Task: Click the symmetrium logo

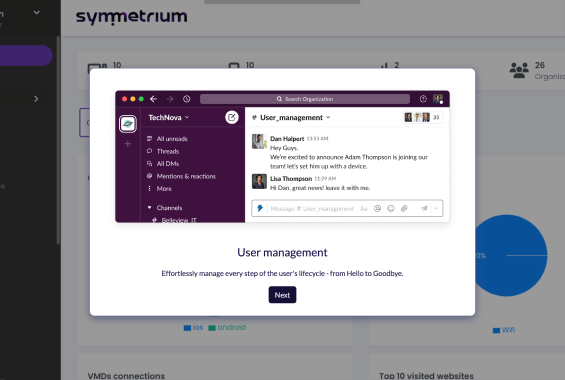Action: pos(132,17)
